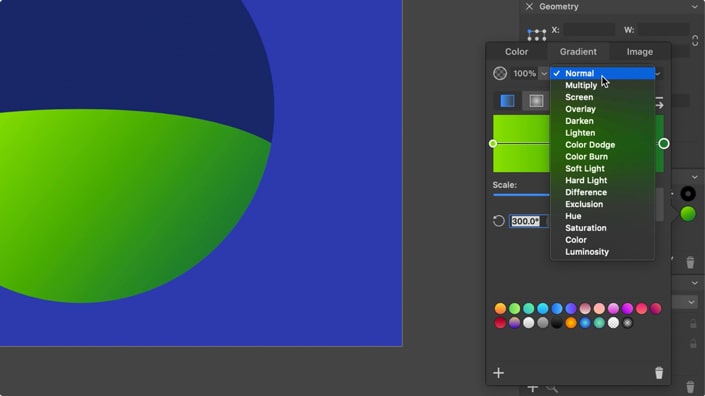Click the trash icon beside the fill list
Screen dimensions: 705x396
click(x=690, y=262)
